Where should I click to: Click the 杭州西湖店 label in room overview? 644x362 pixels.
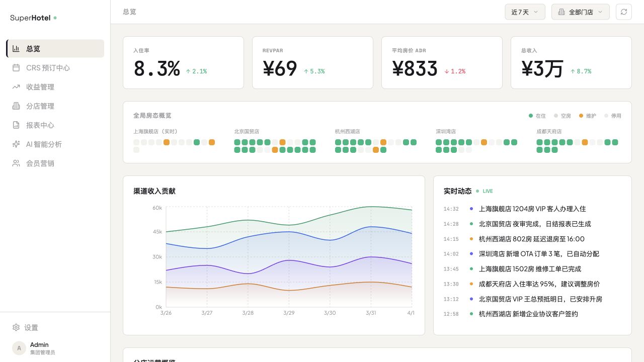pyautogui.click(x=348, y=132)
